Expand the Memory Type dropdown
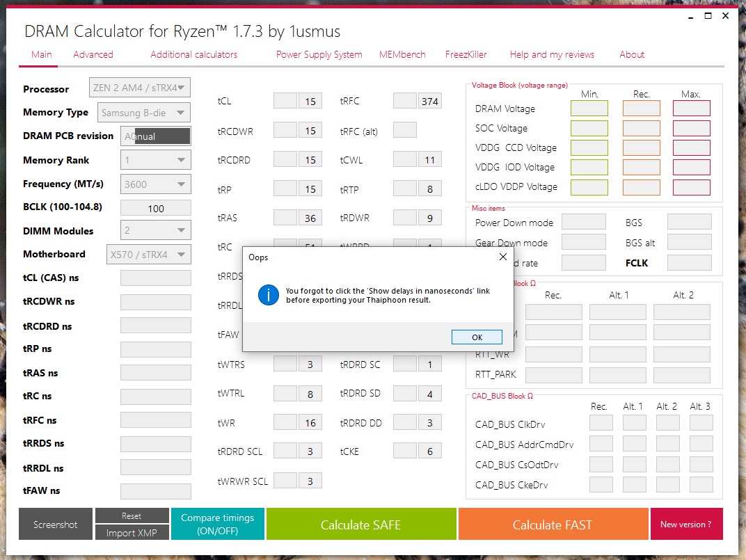 click(x=143, y=113)
